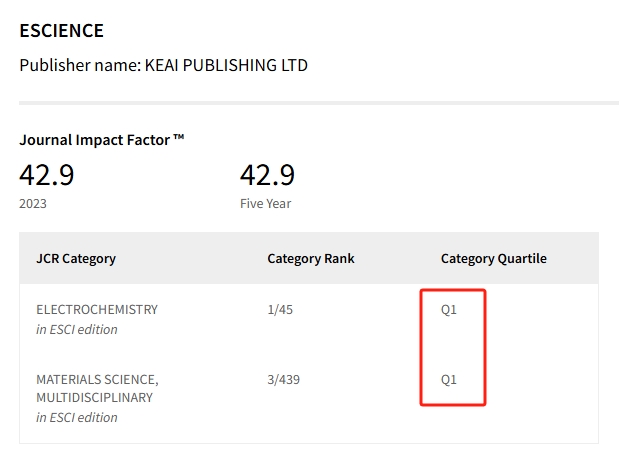
Task: Click the 2023 impact factor value 42.9
Action: pyautogui.click(x=47, y=175)
